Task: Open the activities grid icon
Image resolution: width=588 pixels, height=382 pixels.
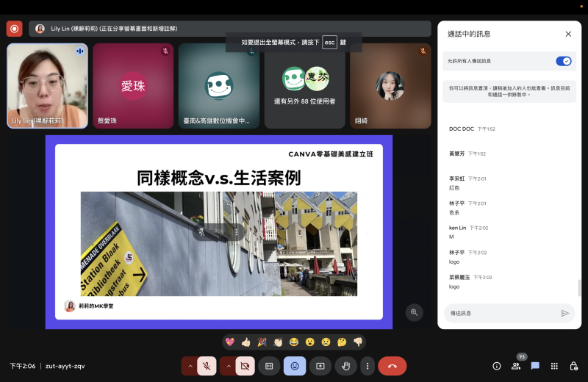Action: pos(554,367)
